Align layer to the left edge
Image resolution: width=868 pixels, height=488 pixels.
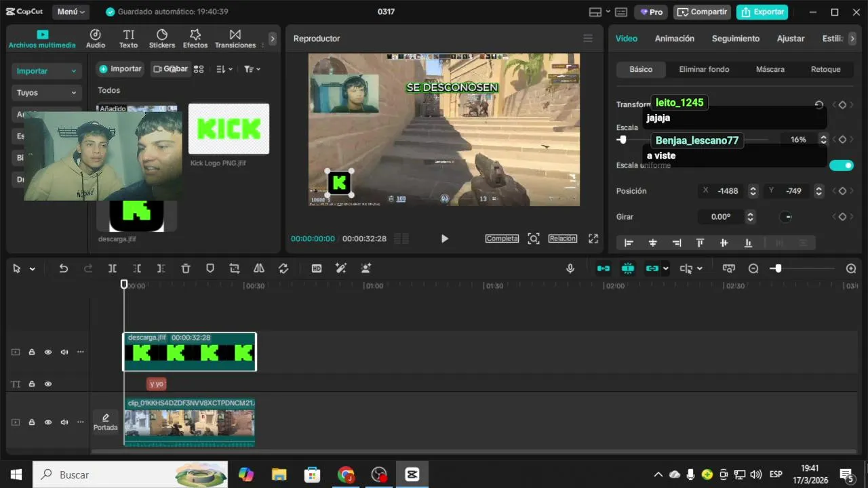pos(629,243)
